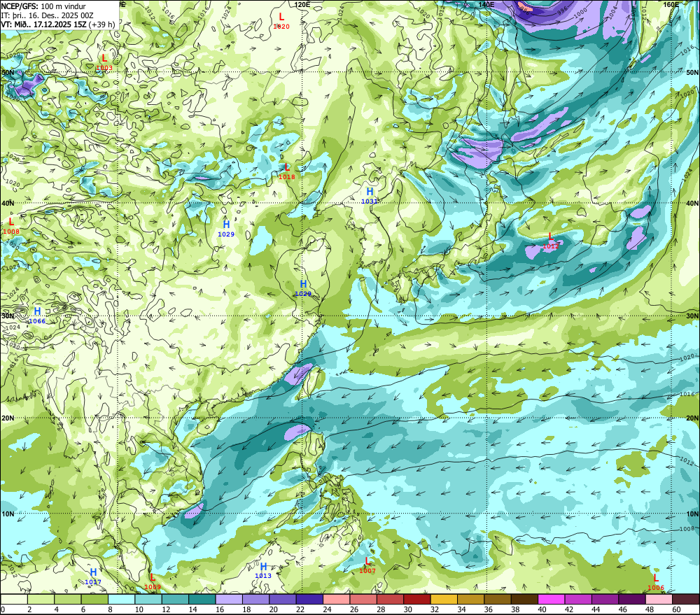Click the 160E longitude label
The height and width of the screenshot is (615, 700).
(671, 4)
